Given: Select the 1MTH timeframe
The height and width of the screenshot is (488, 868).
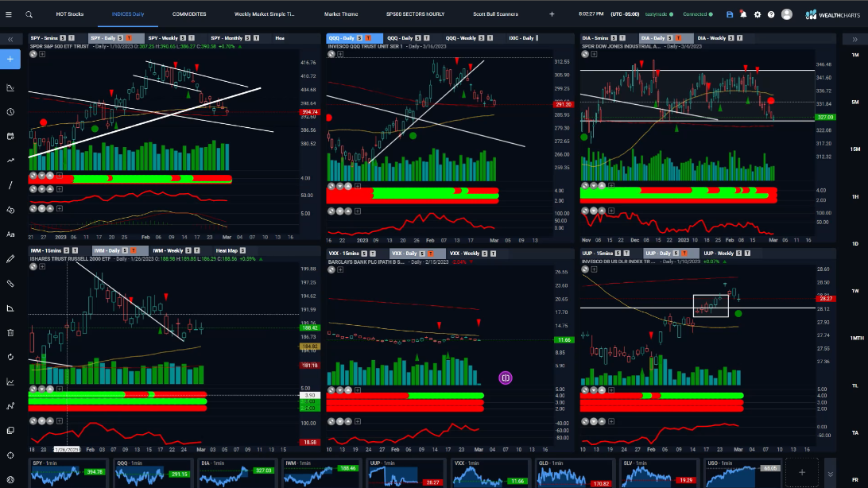Looking at the screenshot, I should pos(857,338).
